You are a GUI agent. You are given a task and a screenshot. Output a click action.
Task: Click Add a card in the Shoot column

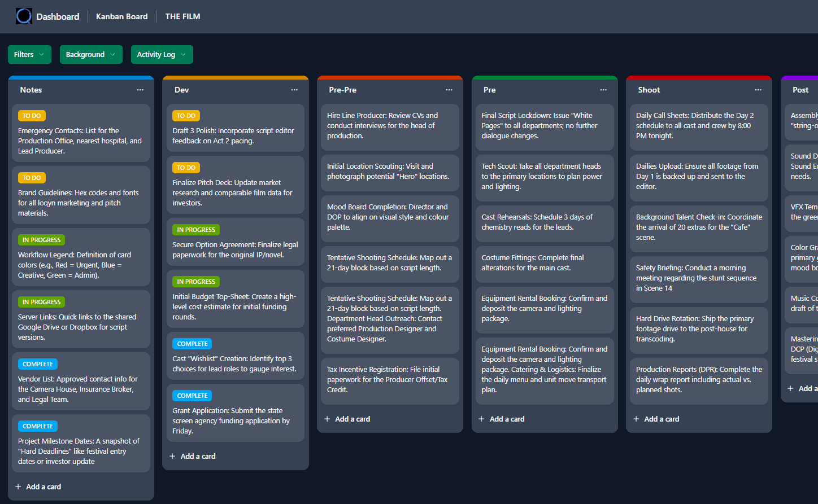pyautogui.click(x=661, y=418)
